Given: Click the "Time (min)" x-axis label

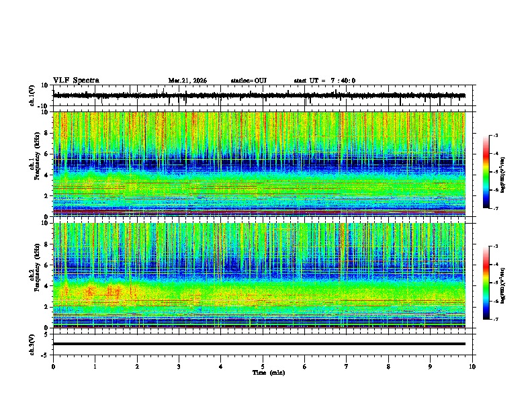Looking at the screenshot, I should (269, 373).
